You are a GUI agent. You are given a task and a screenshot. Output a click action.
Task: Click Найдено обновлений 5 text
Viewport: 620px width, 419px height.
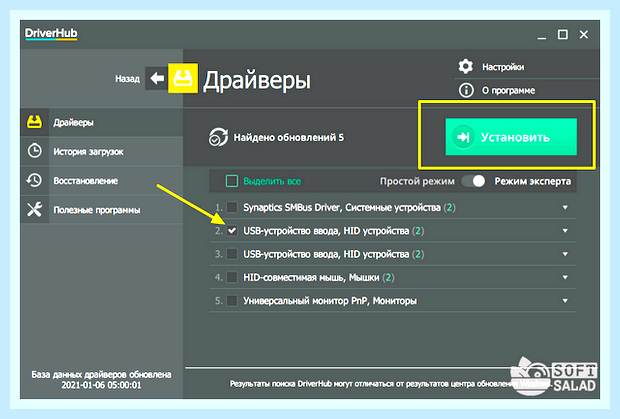[289, 138]
